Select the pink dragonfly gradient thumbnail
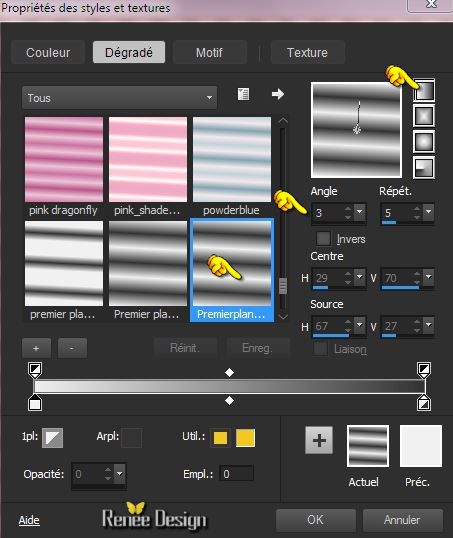453x538 pixels. 64,159
